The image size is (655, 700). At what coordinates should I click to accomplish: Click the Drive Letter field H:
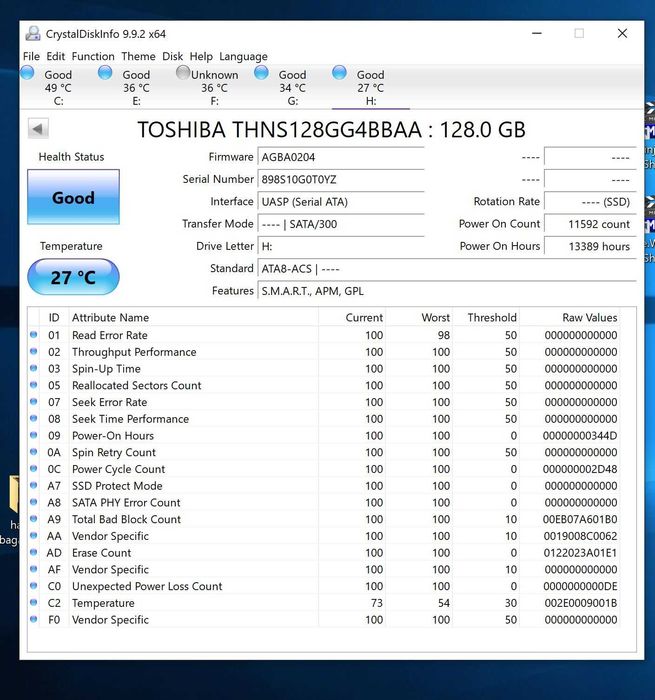point(341,246)
